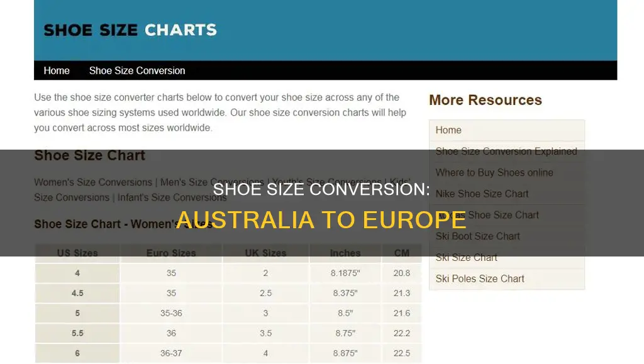Select the 21.6 CM cell
The width and height of the screenshot is (644, 364).
[402, 313]
